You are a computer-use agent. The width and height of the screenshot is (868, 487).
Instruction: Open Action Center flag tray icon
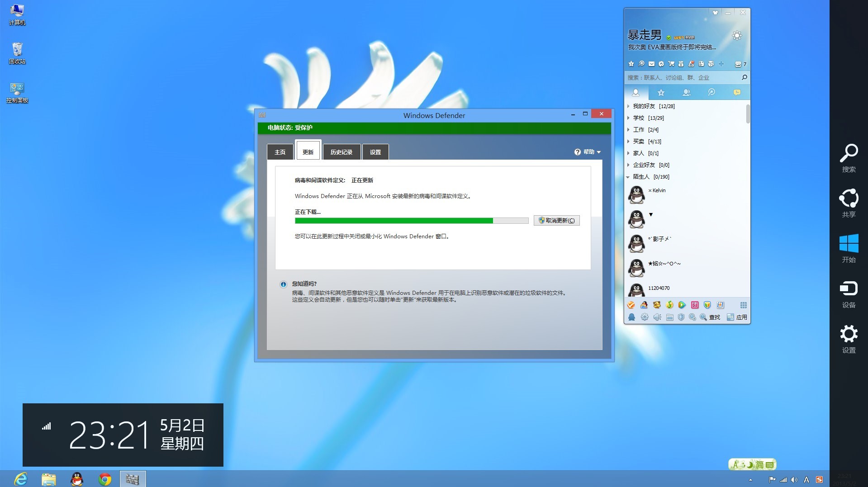(x=772, y=480)
